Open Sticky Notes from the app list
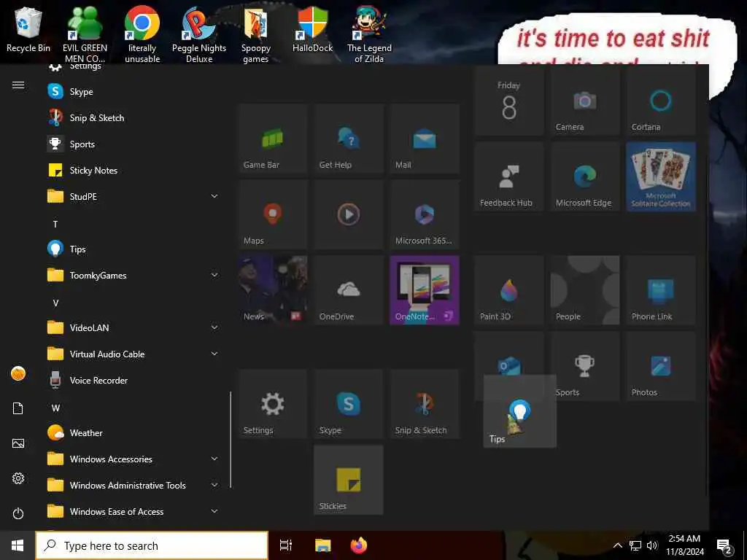 pyautogui.click(x=133, y=170)
